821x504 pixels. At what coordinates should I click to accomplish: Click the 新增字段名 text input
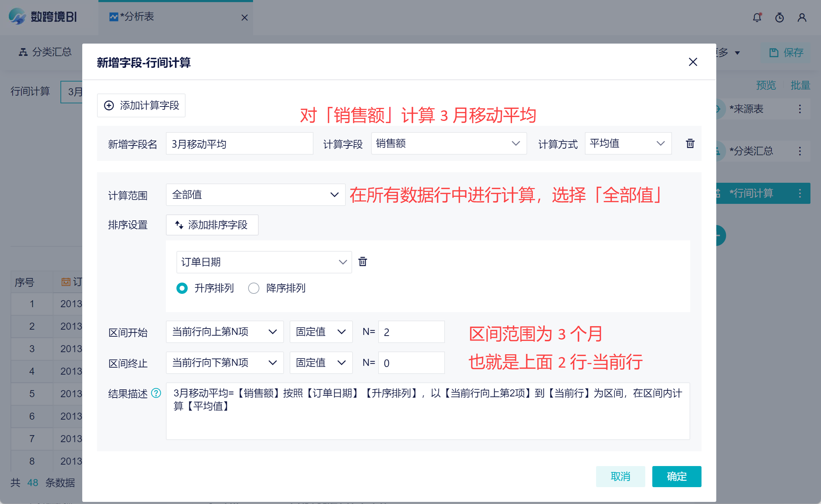tap(239, 143)
